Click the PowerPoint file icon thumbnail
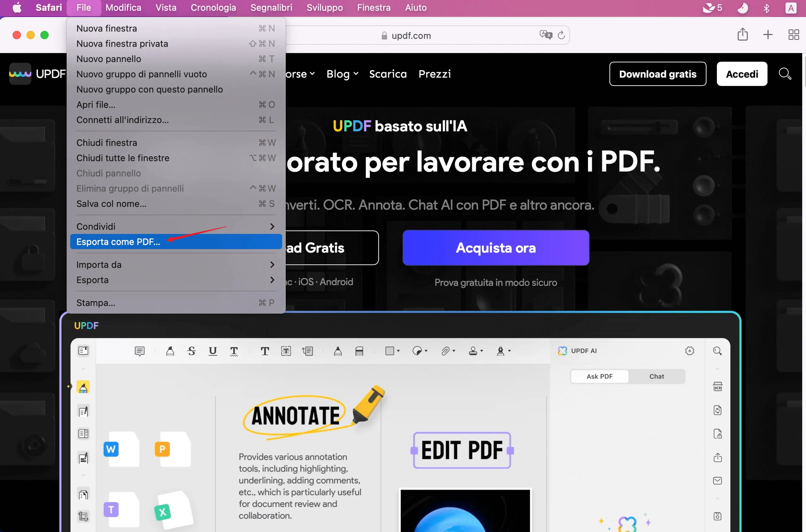Screen dimensions: 806x532 [x=172, y=449]
